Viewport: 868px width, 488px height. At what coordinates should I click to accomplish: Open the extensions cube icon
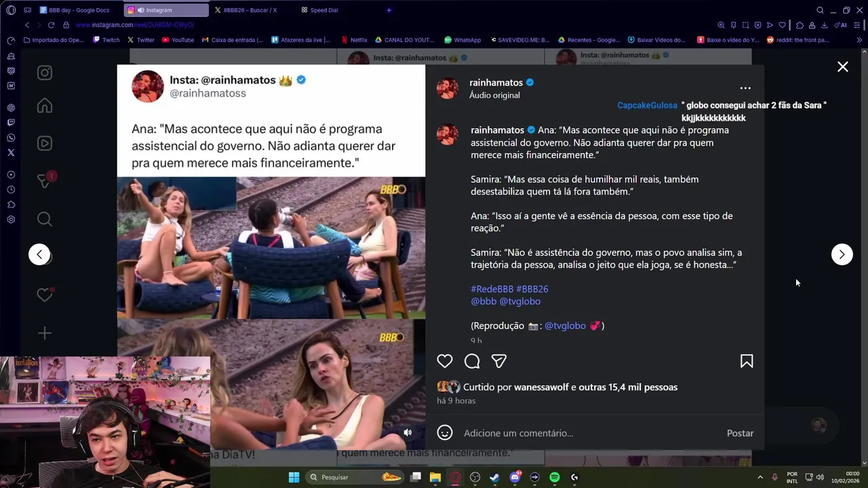800,25
